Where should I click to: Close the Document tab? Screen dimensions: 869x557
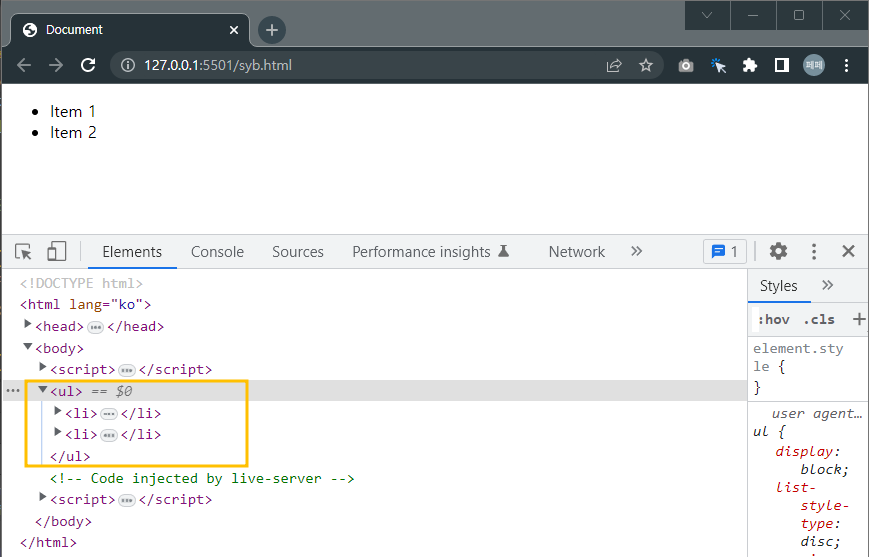(234, 30)
